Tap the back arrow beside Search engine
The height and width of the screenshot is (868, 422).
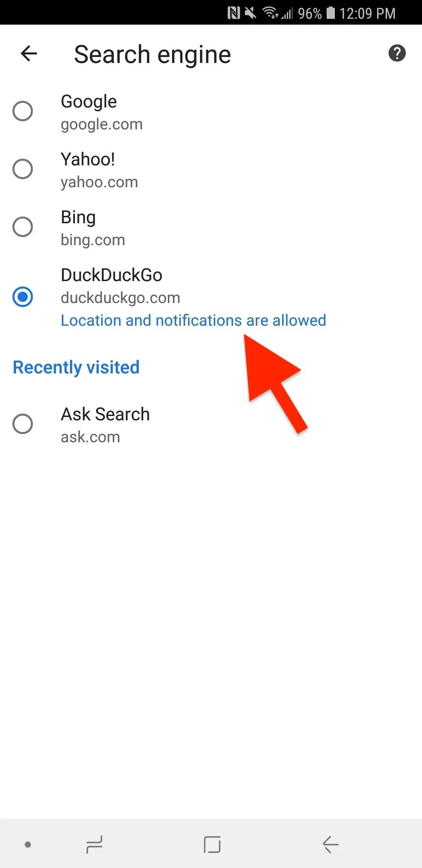[29, 54]
